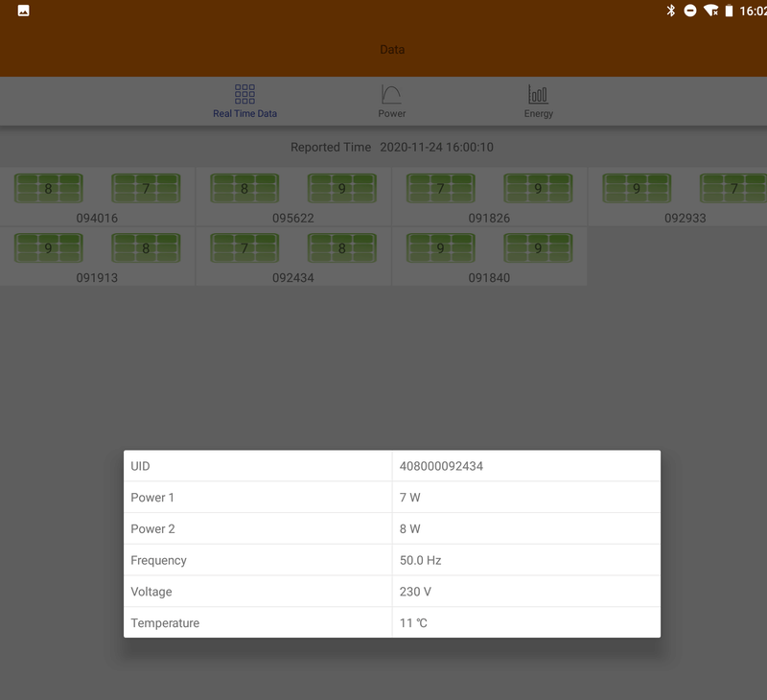Click the Temperature row label
The height and width of the screenshot is (700, 767).
pyautogui.click(x=165, y=623)
